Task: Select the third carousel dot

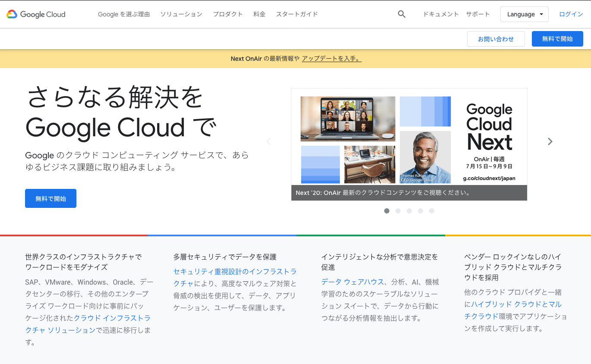Action: (x=409, y=211)
